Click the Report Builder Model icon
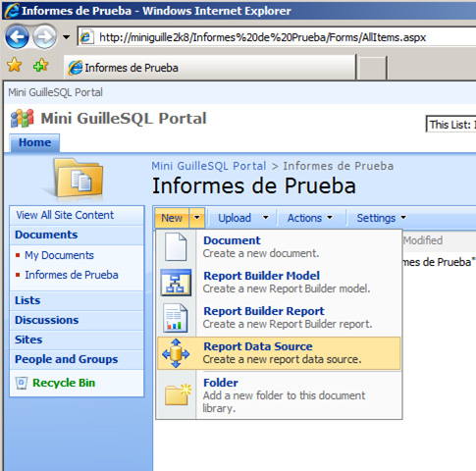 coord(176,283)
